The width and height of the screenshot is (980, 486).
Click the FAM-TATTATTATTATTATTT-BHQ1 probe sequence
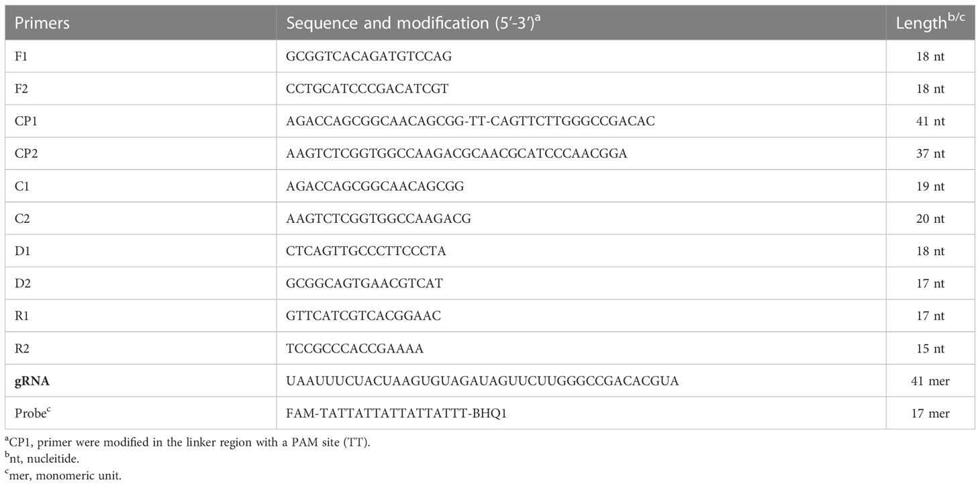click(x=396, y=414)
